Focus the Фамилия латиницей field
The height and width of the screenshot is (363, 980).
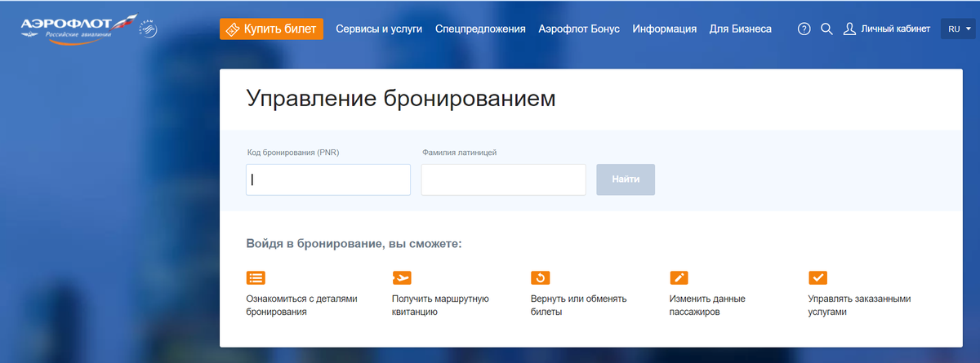tap(504, 179)
